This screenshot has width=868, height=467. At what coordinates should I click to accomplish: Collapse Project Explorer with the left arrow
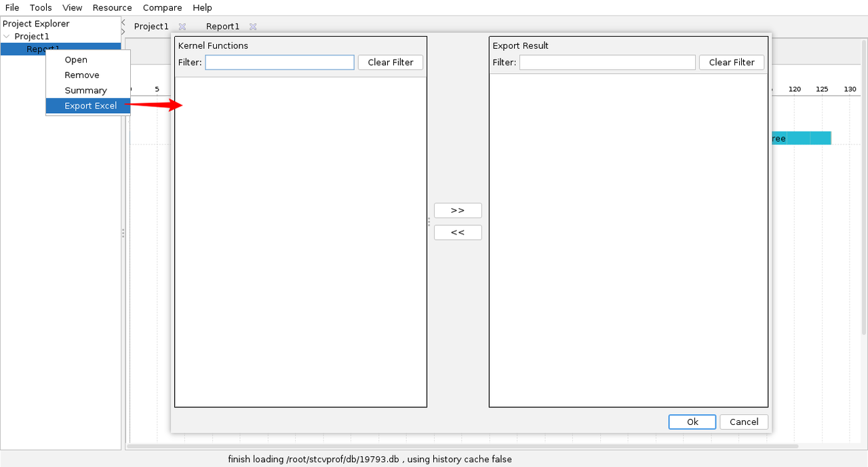tap(123, 22)
